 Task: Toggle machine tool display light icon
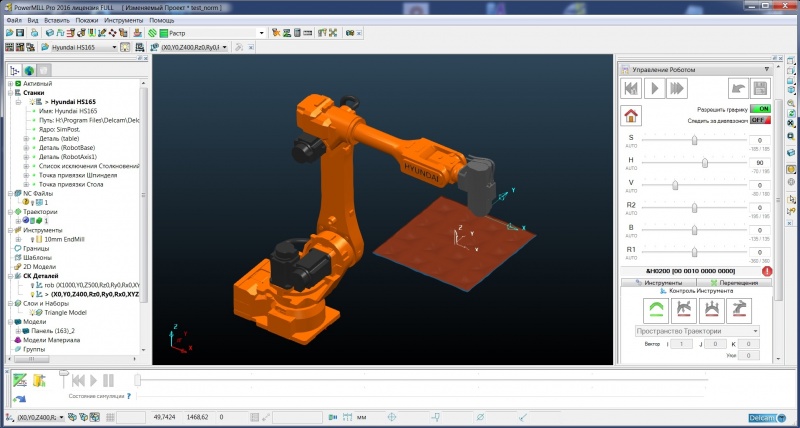[125, 47]
